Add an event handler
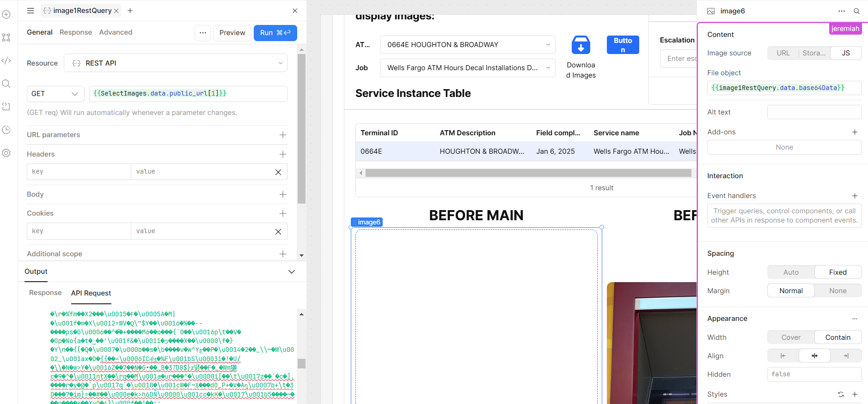Viewport: 868px width, 404px height. [855, 196]
